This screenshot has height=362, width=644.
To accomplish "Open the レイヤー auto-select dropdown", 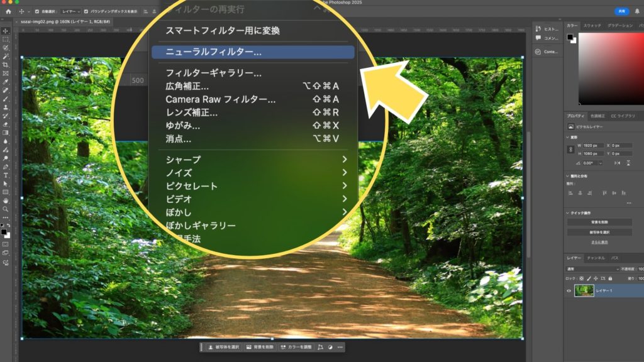I will point(70,11).
